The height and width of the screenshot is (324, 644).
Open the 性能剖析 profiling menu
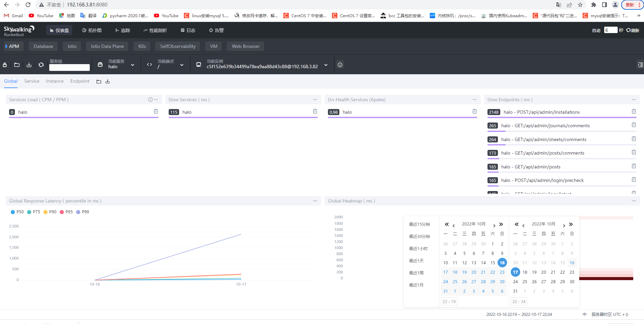pos(155,30)
